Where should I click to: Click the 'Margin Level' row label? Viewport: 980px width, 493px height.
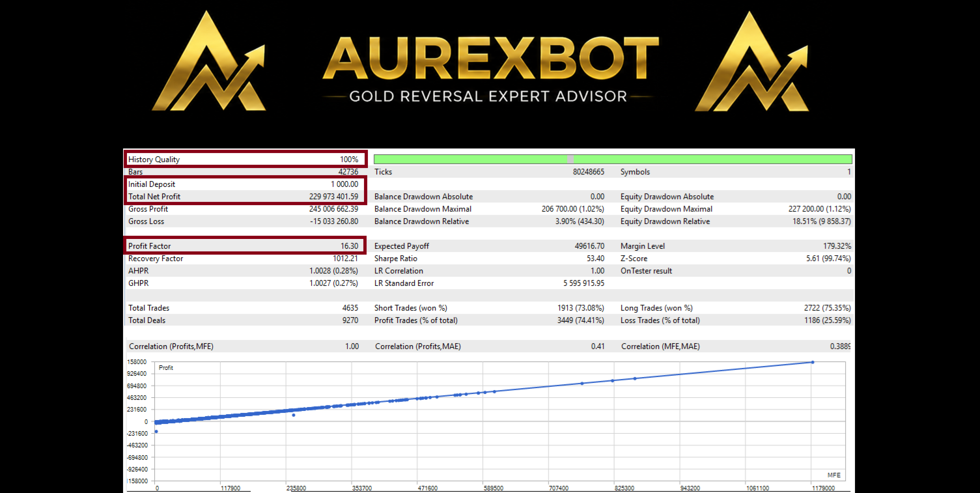coord(643,246)
